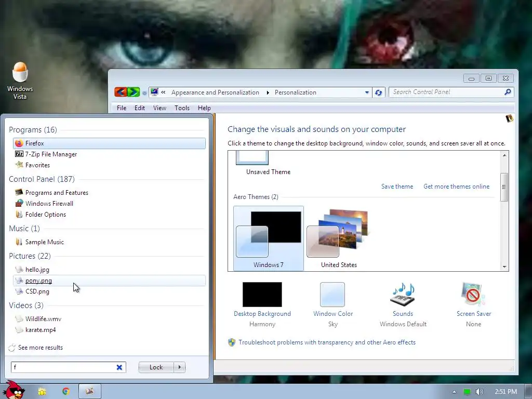This screenshot has height=399, width=532.
Task: Clear the start menu search box
Action: pos(119,367)
